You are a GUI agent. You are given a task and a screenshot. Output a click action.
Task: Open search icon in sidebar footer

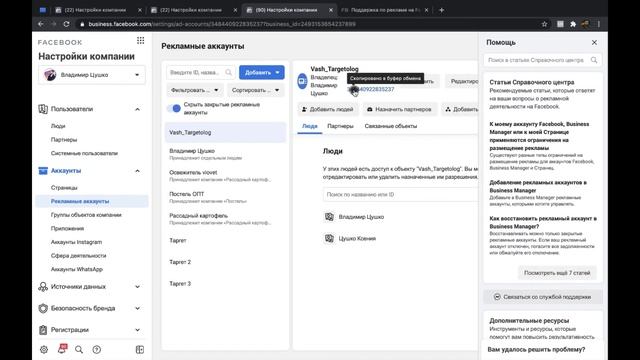click(x=79, y=350)
